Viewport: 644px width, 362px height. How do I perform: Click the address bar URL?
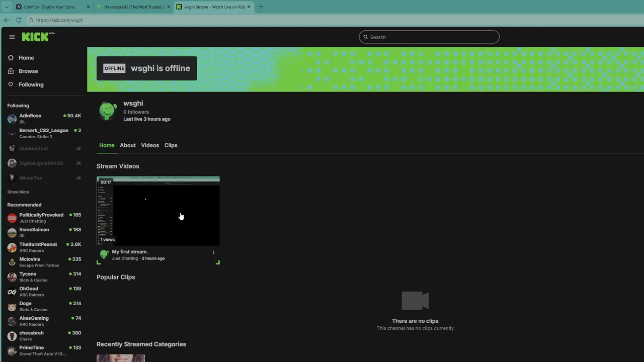click(x=60, y=20)
